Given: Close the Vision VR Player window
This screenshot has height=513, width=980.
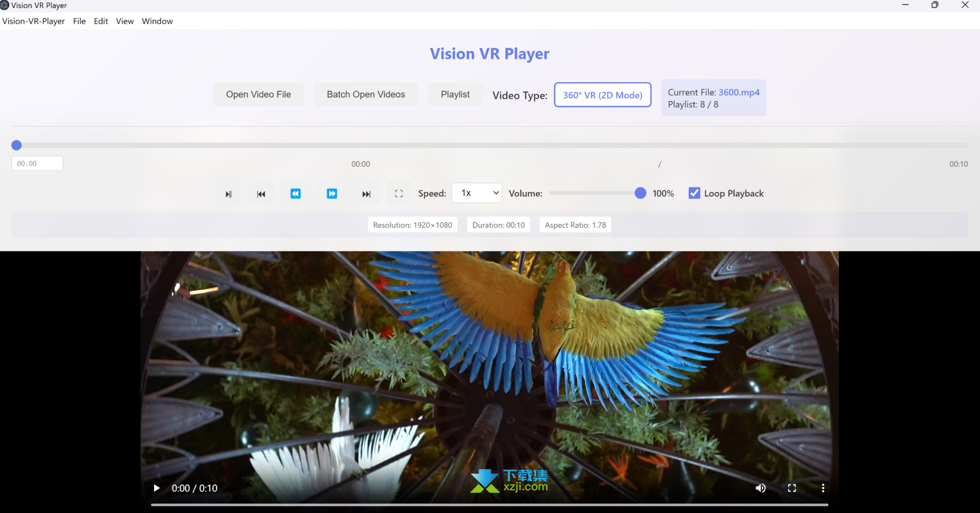Looking at the screenshot, I should [x=965, y=5].
